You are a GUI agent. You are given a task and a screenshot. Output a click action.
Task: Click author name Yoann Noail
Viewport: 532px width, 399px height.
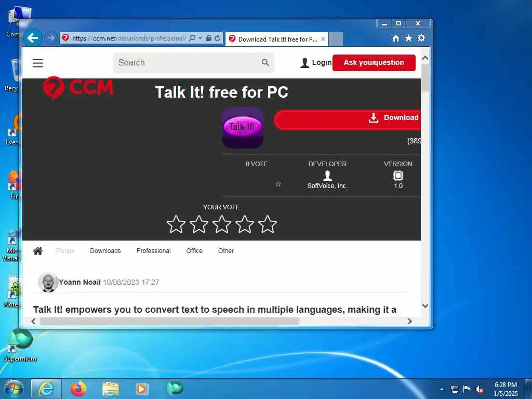[79, 282]
